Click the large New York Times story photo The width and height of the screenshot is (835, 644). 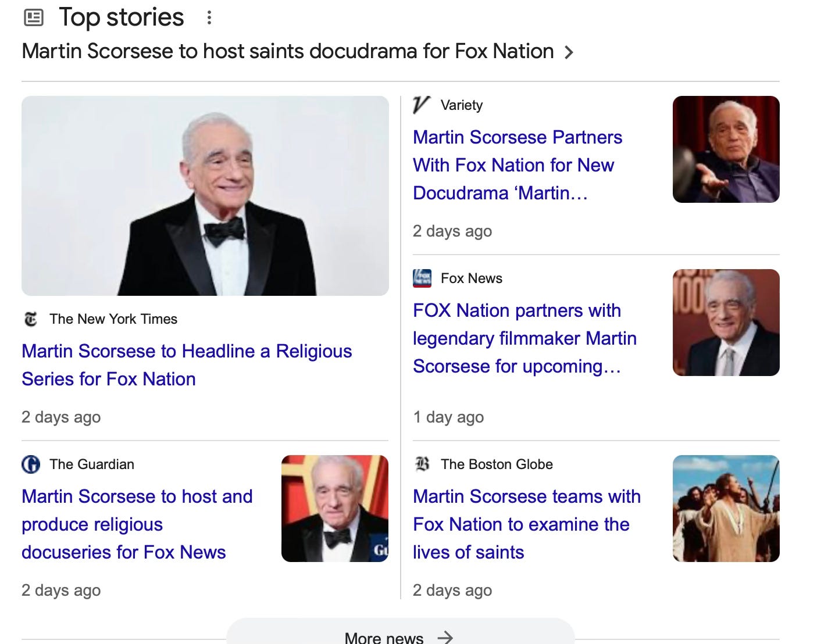click(205, 196)
